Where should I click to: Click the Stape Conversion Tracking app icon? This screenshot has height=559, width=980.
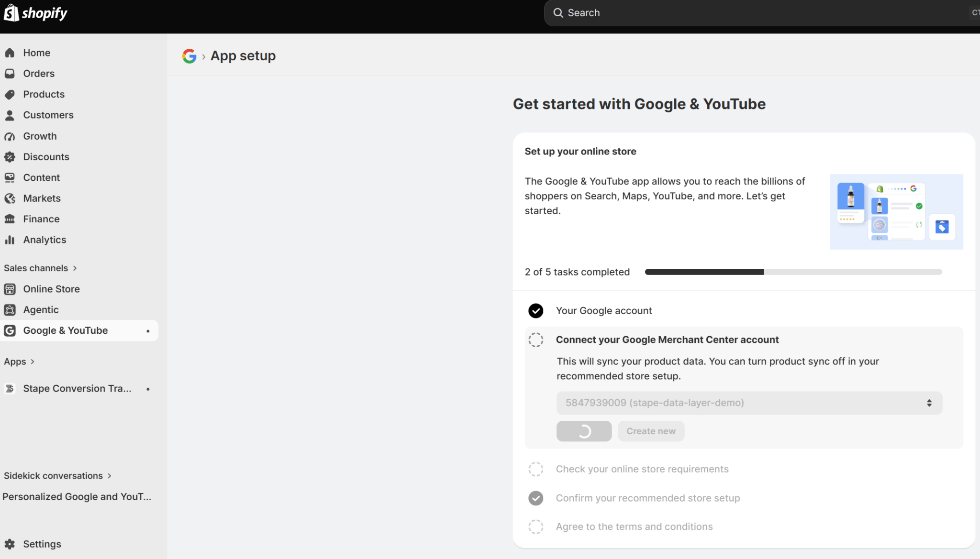tap(10, 389)
